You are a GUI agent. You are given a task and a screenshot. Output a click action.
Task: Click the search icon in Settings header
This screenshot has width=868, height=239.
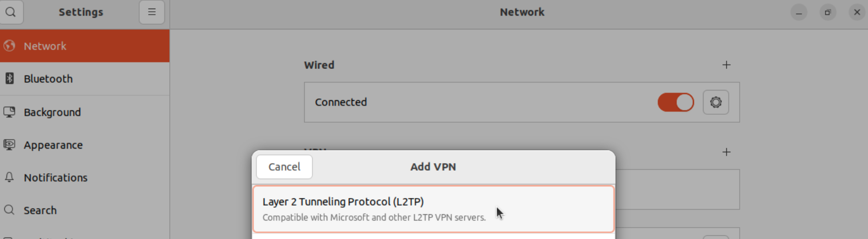(x=11, y=12)
